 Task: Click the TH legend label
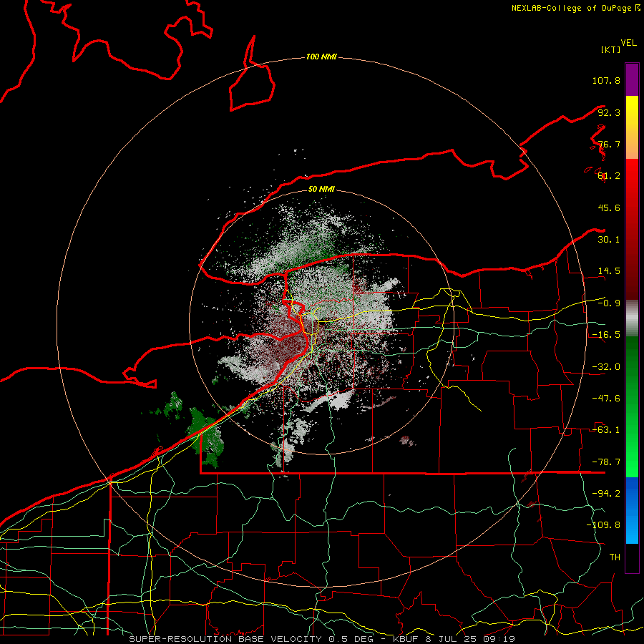pos(615,557)
